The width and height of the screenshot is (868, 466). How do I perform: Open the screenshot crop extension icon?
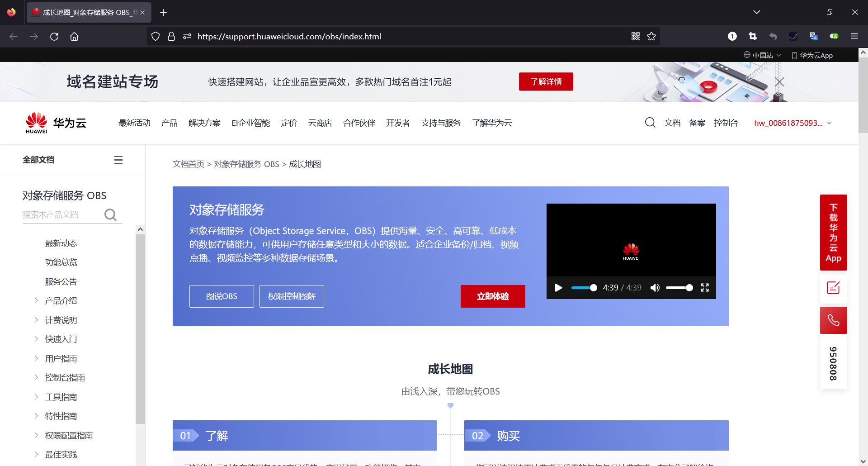coord(753,36)
